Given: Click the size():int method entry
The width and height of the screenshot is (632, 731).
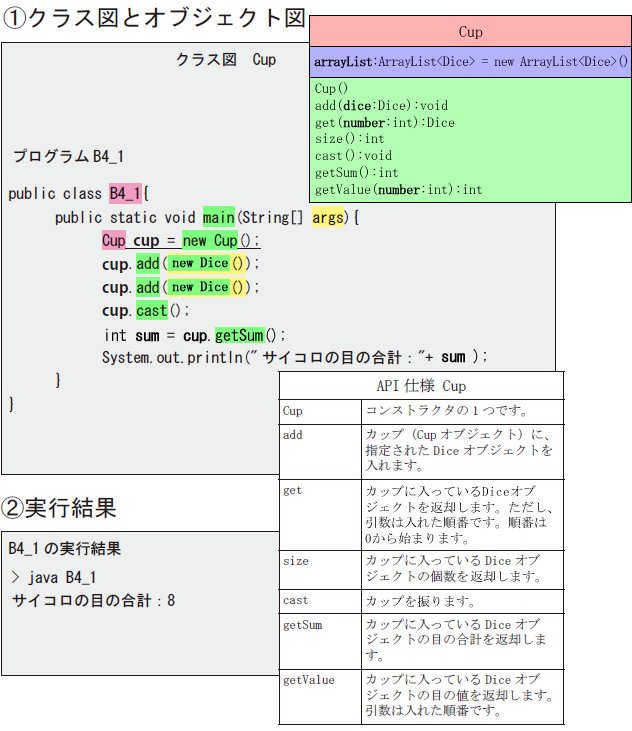Looking at the screenshot, I should click(349, 139).
